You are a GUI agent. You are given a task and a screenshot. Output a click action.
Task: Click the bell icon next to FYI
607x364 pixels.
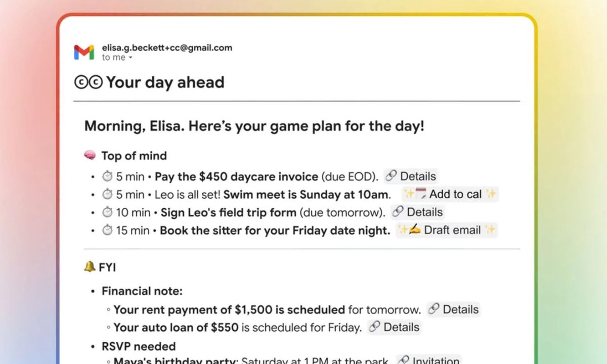tap(90, 266)
